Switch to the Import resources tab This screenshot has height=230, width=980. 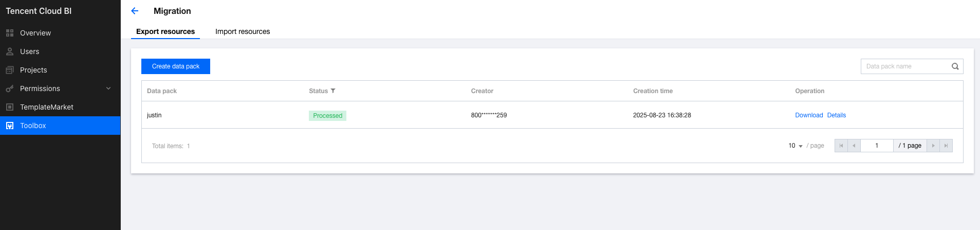click(x=243, y=31)
